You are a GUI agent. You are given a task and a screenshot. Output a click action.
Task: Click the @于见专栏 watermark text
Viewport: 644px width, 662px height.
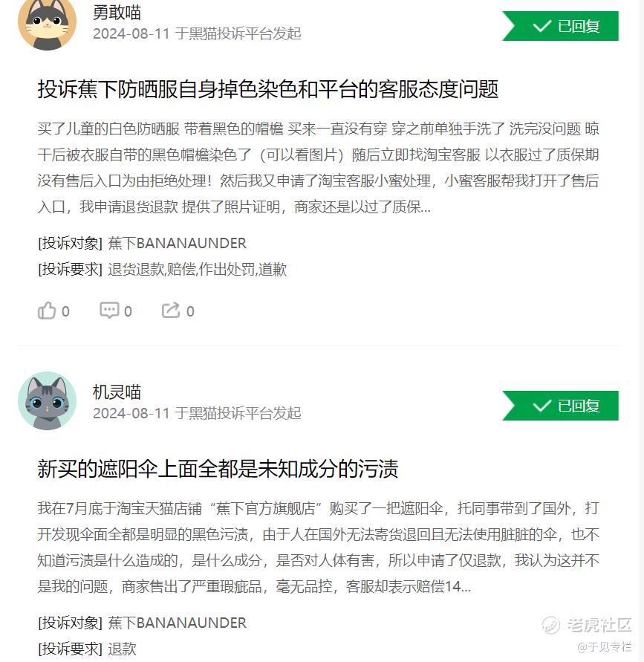(604, 646)
